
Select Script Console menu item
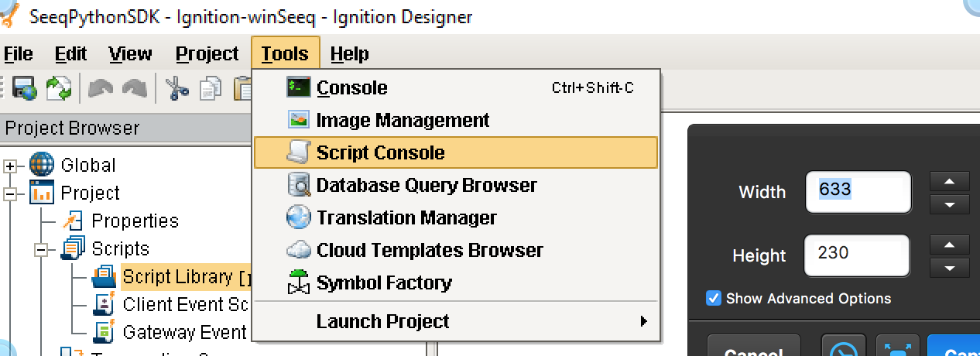coord(380,152)
